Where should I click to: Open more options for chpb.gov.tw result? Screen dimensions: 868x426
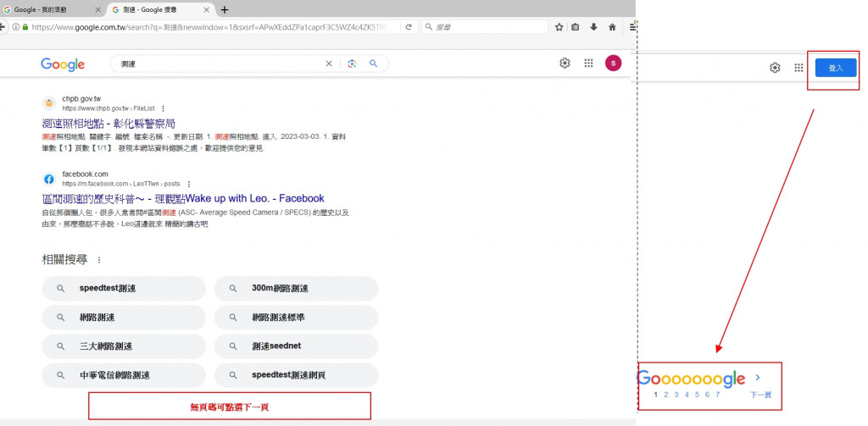click(x=163, y=108)
